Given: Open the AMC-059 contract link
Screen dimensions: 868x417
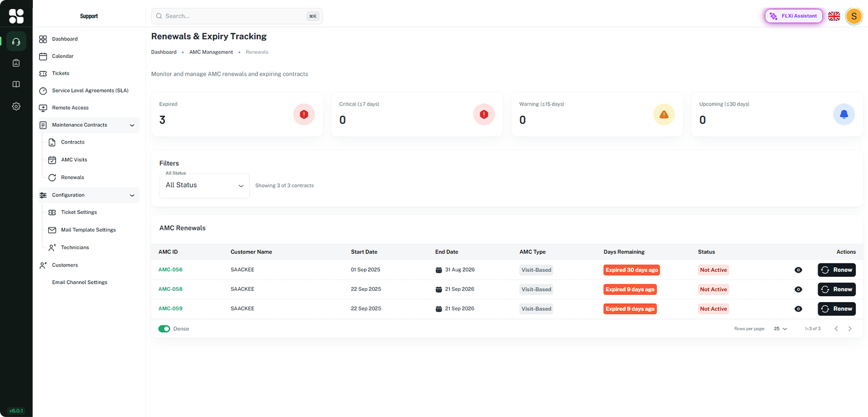Looking at the screenshot, I should 171,308.
